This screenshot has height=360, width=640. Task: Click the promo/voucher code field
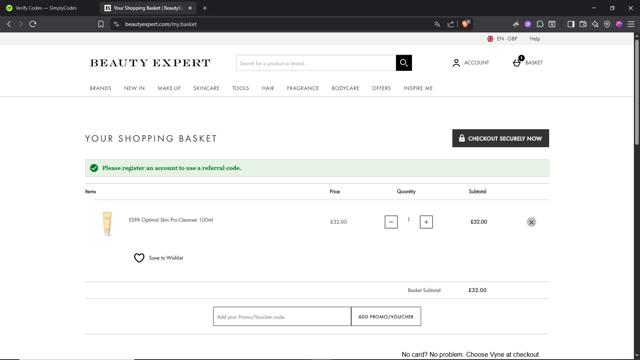[282, 316]
